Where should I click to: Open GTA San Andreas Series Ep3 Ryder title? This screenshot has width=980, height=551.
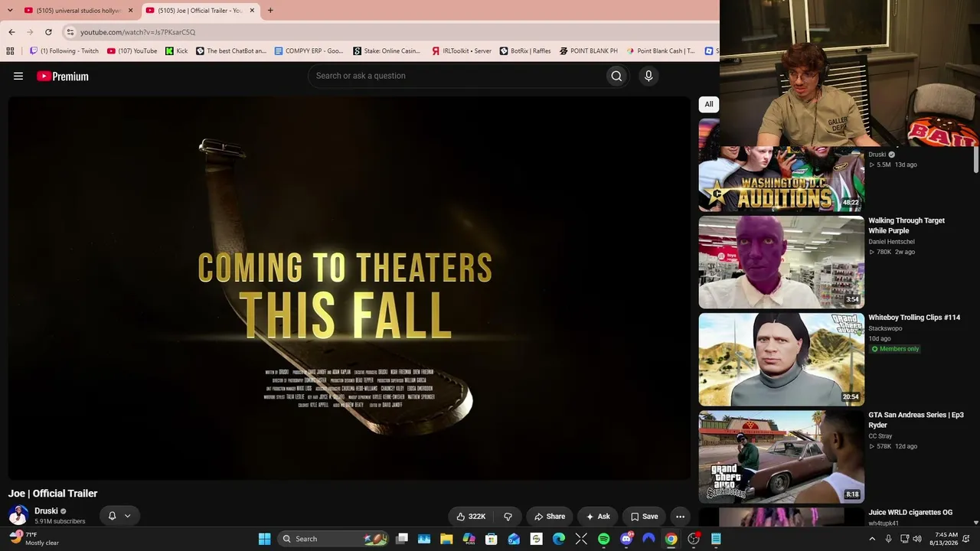(916, 420)
